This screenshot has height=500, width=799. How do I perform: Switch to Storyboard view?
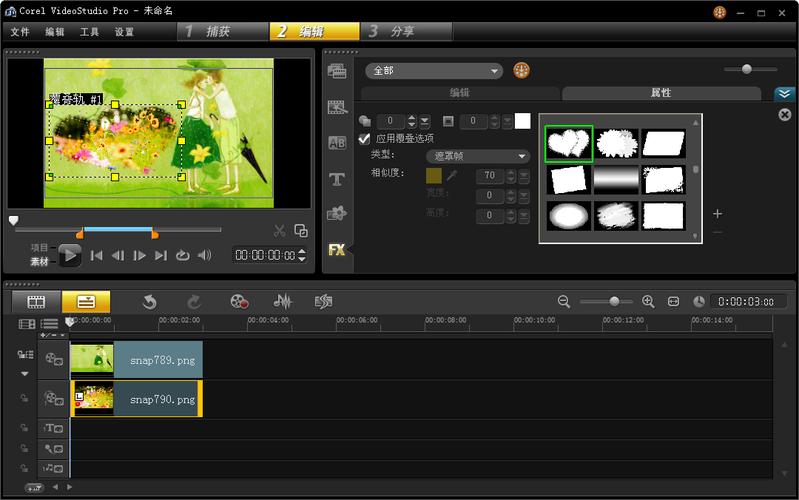(x=36, y=301)
